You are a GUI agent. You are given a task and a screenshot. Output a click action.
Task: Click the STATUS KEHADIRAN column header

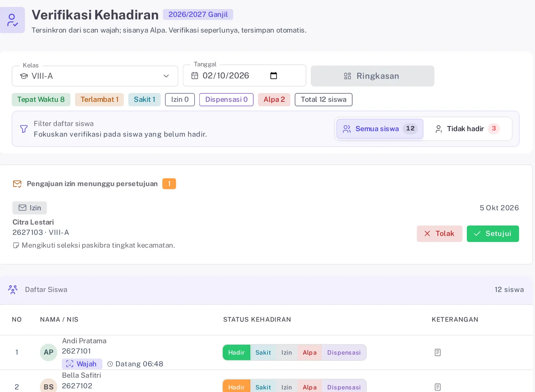click(x=257, y=319)
